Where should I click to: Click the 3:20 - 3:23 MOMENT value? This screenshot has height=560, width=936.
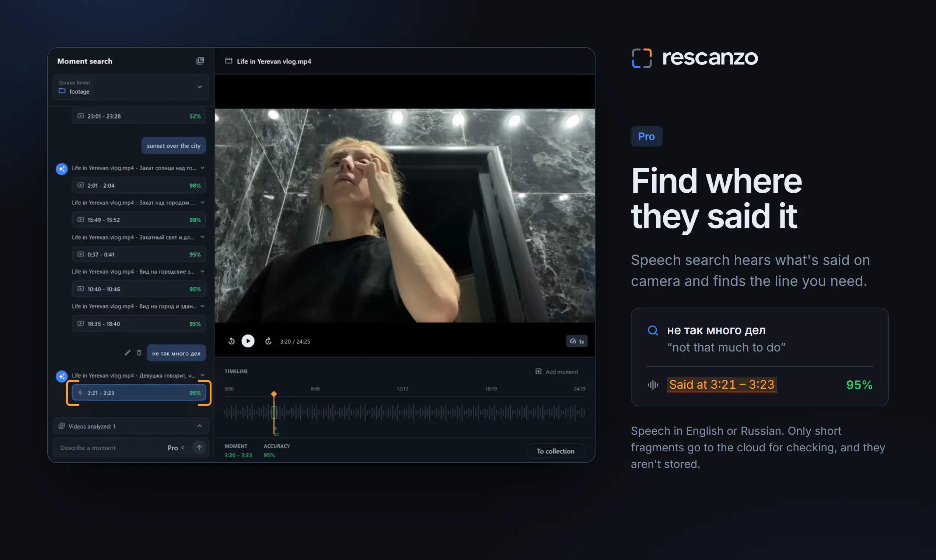pyautogui.click(x=238, y=455)
